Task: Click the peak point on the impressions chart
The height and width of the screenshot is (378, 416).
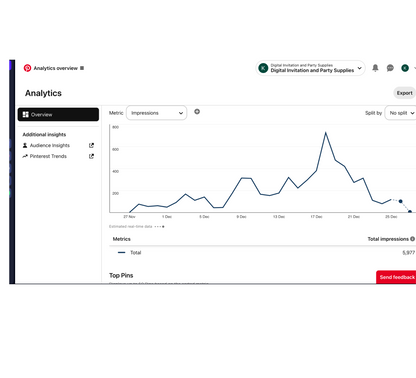Action: [325, 133]
